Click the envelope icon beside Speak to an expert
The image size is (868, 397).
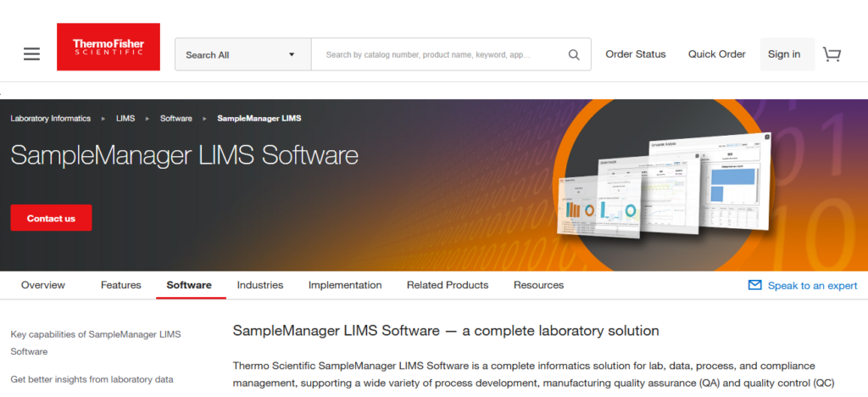point(754,285)
